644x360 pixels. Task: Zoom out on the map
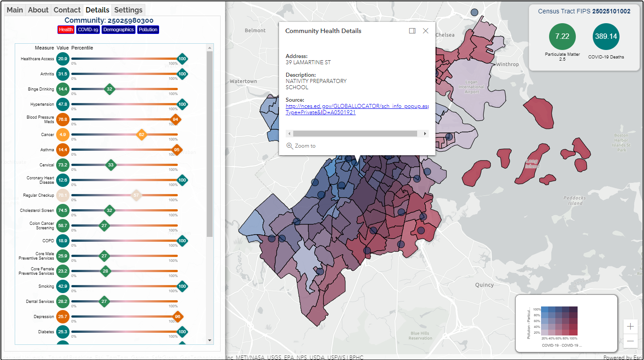click(x=630, y=341)
